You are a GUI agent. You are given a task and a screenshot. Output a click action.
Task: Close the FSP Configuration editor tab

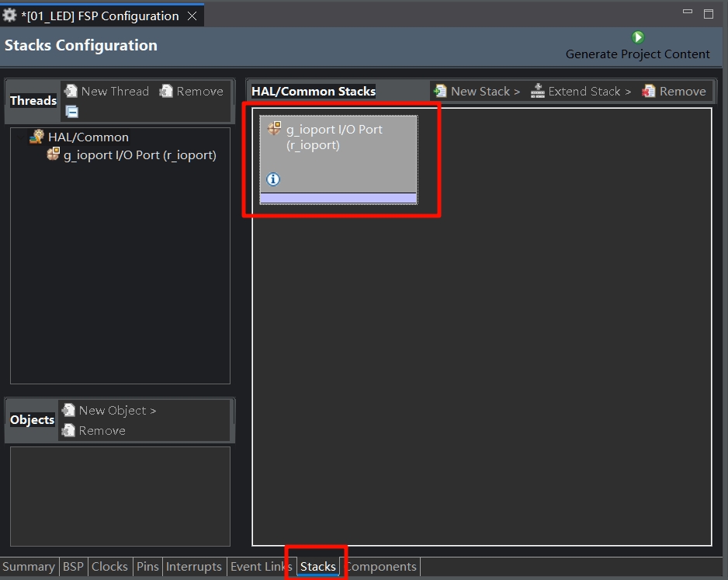click(x=192, y=16)
